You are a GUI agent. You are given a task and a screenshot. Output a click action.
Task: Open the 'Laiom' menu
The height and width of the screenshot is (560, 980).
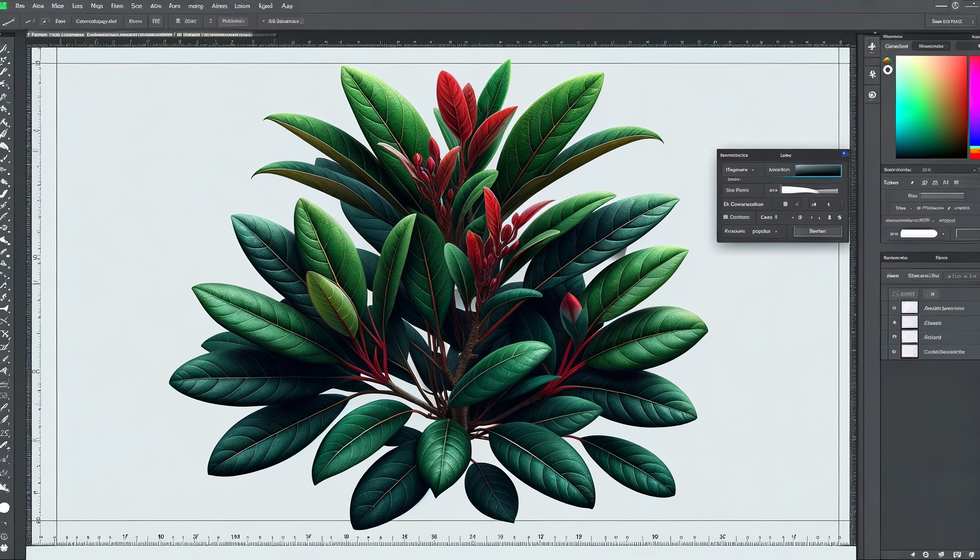242,6
